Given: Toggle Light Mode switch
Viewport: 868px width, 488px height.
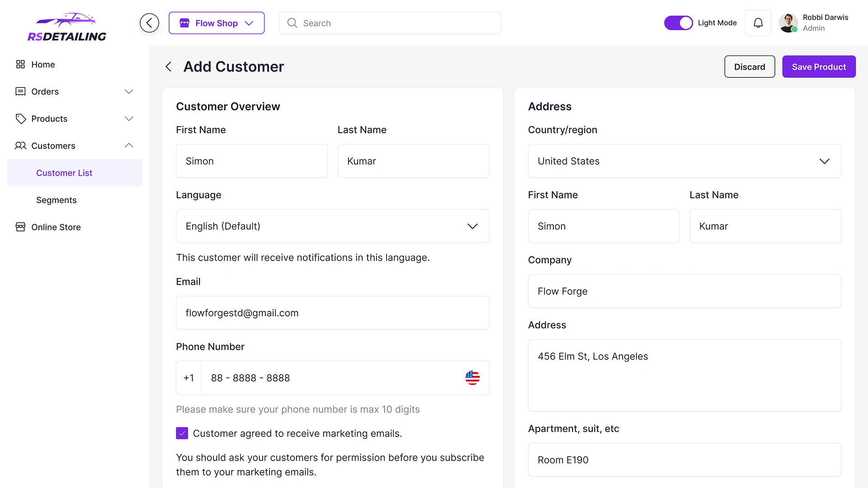Looking at the screenshot, I should coord(678,23).
